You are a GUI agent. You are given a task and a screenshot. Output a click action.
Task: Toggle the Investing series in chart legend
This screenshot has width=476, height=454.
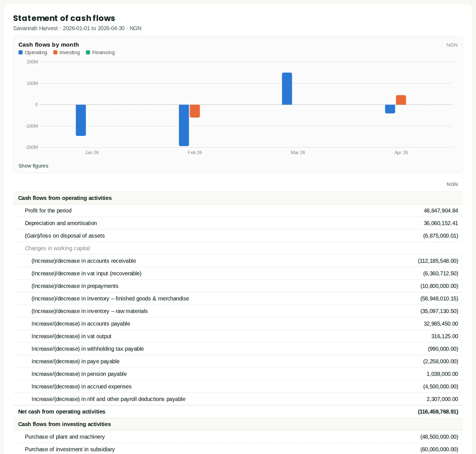(x=67, y=52)
